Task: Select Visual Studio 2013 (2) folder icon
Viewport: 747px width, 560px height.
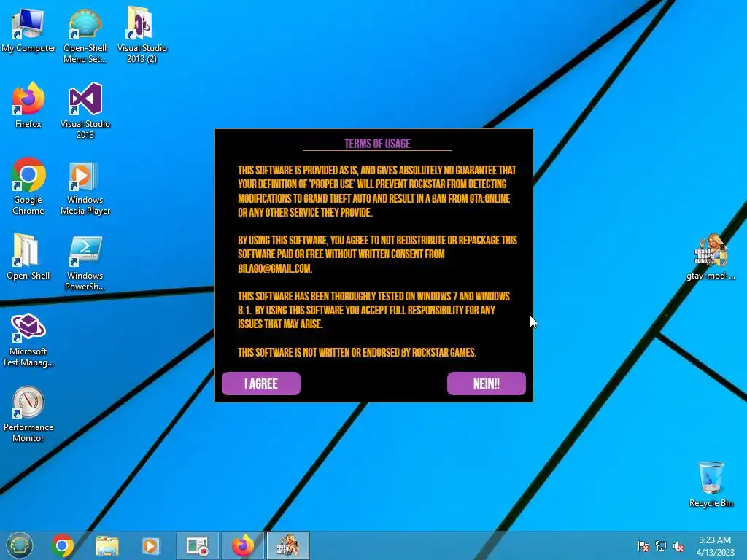Action: tap(142, 36)
